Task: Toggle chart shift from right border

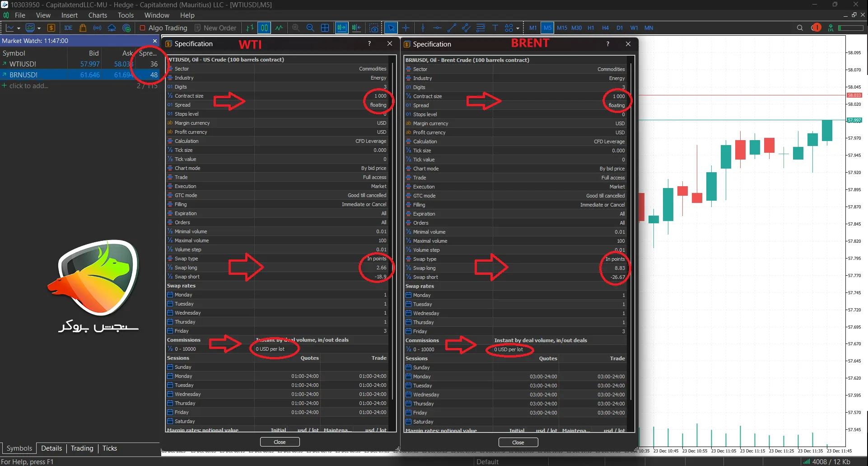Action: pos(356,28)
